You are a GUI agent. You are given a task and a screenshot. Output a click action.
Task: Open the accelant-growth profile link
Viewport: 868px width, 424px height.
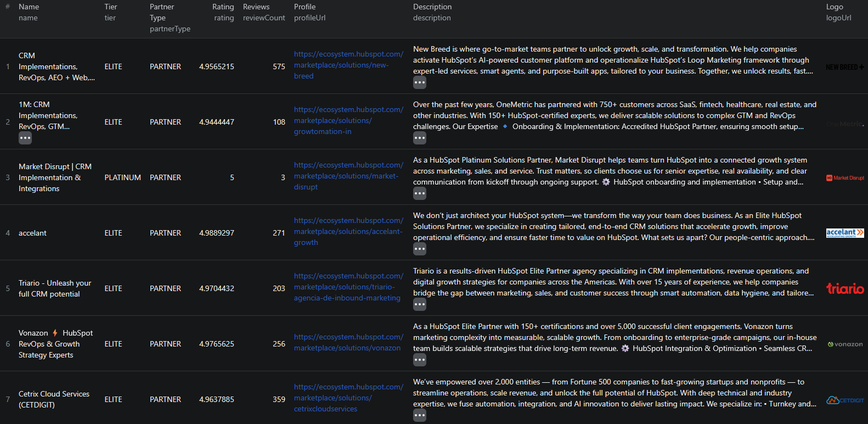tap(348, 232)
